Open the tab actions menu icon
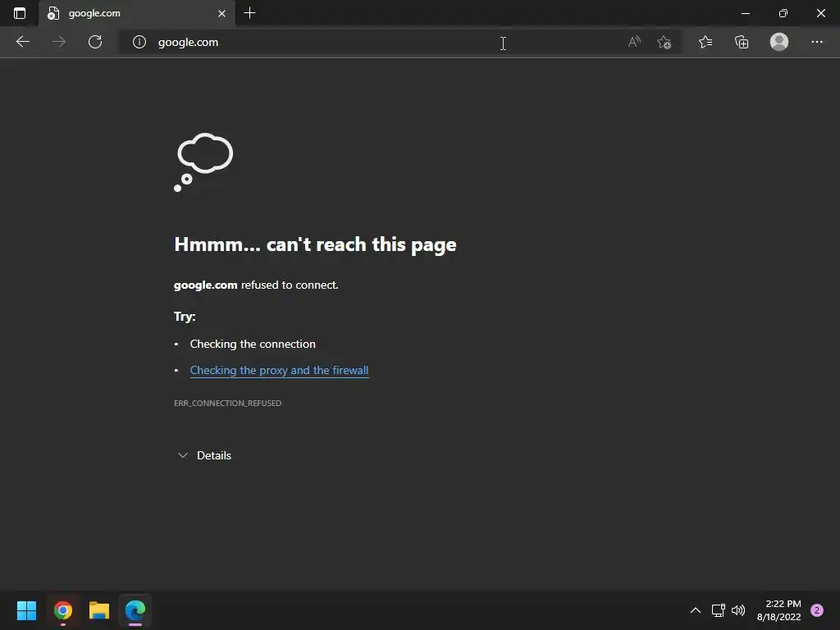Screen dimensions: 840x630 (20, 13)
